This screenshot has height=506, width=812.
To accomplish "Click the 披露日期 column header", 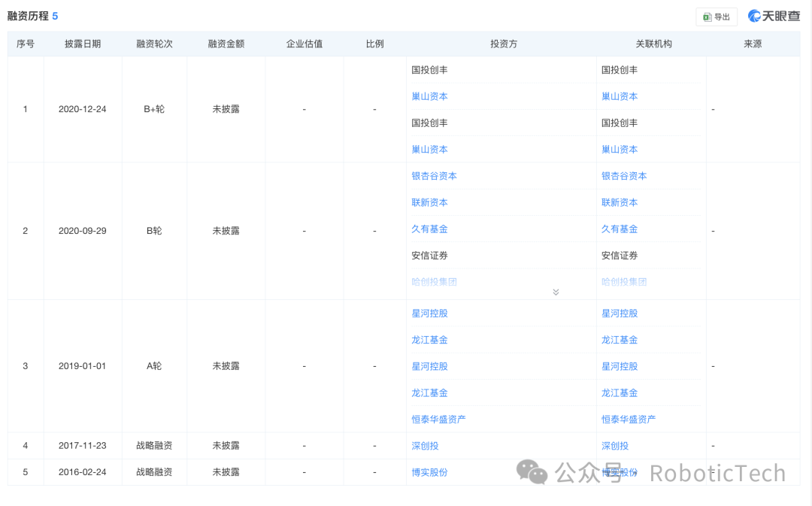I will [83, 44].
